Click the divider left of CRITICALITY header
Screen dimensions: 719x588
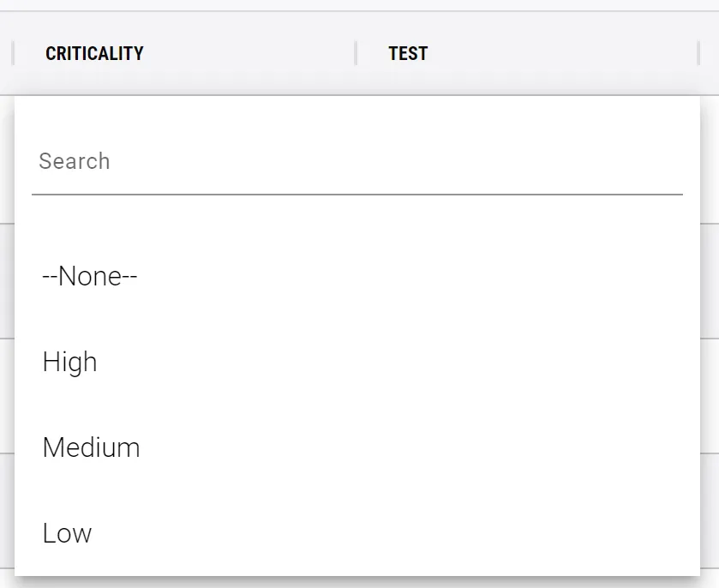click(13, 53)
